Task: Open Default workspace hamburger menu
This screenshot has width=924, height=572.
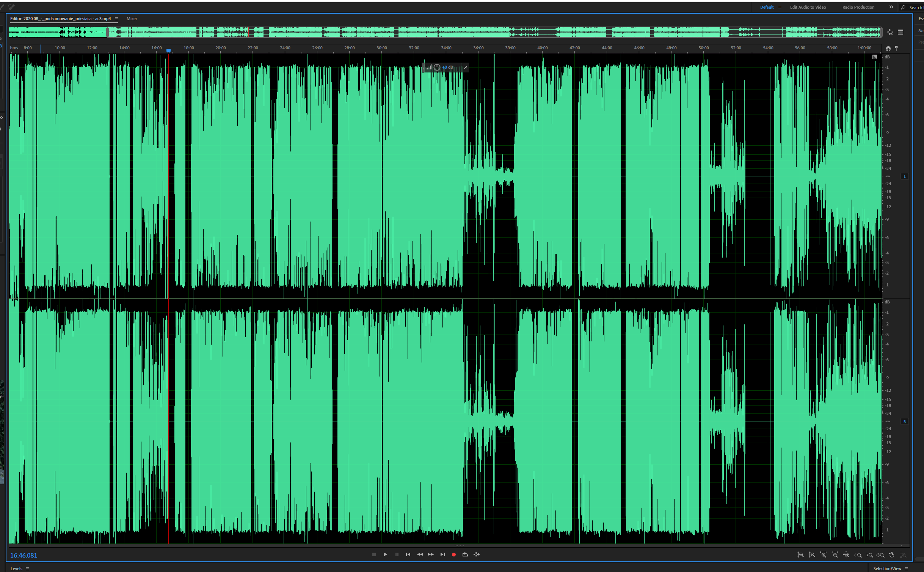Action: [780, 7]
